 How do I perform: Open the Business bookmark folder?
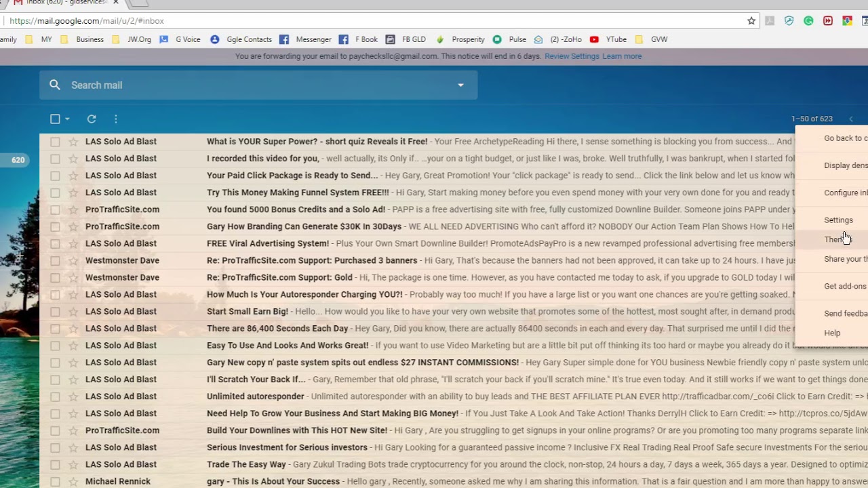click(82, 39)
